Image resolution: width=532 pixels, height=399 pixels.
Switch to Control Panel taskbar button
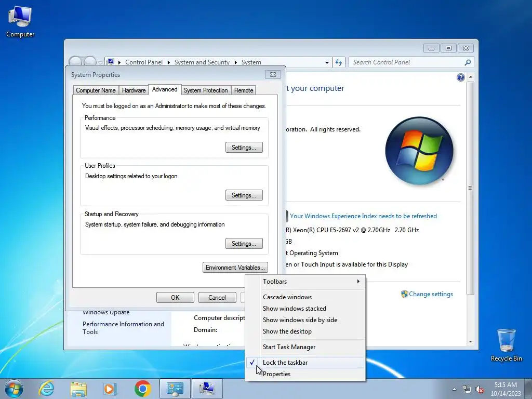[175, 389]
